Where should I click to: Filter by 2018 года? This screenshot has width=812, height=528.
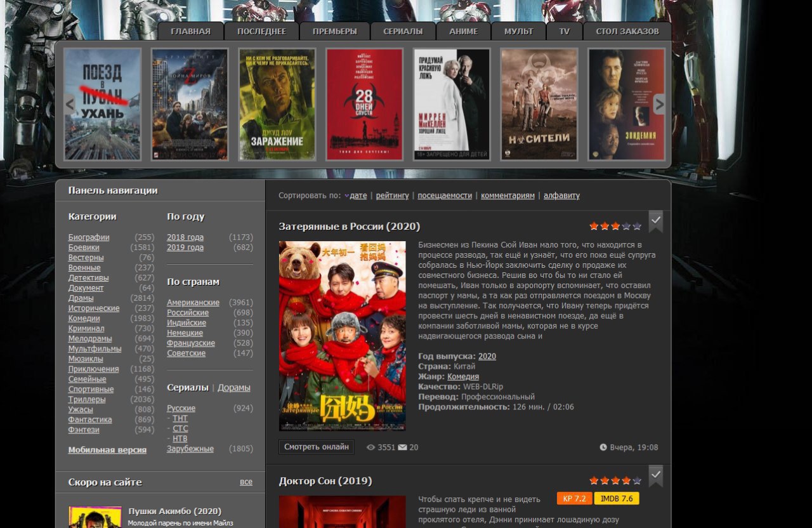[x=185, y=237]
